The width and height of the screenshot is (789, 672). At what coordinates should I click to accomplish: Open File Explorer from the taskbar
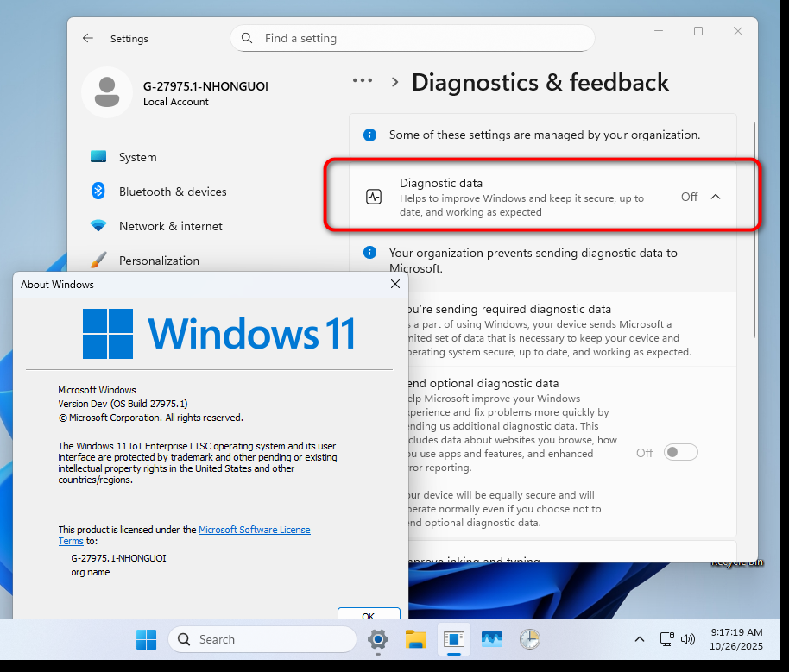[x=415, y=639]
